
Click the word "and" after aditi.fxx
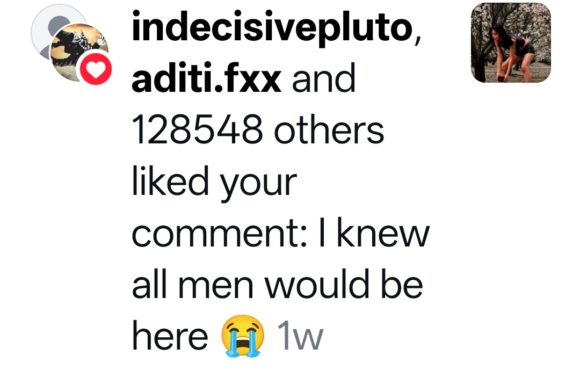pos(324,78)
